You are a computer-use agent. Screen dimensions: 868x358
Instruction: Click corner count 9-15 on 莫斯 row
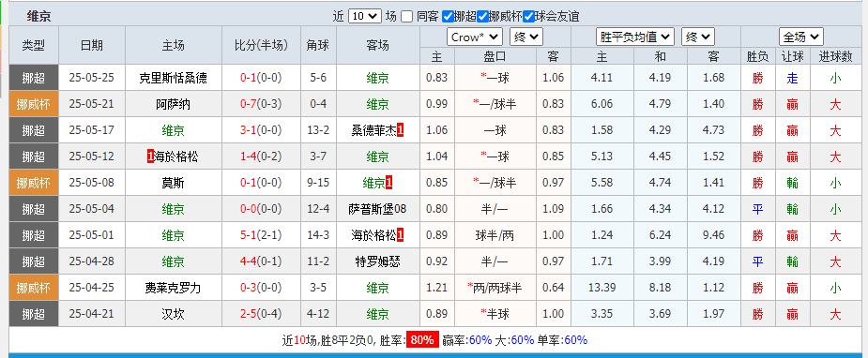click(x=318, y=183)
